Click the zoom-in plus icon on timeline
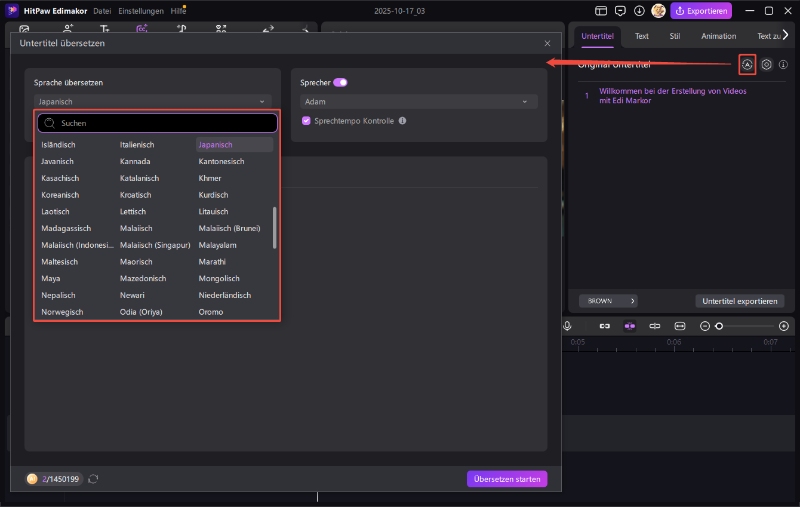Image resolution: width=800 pixels, height=507 pixels. point(784,326)
